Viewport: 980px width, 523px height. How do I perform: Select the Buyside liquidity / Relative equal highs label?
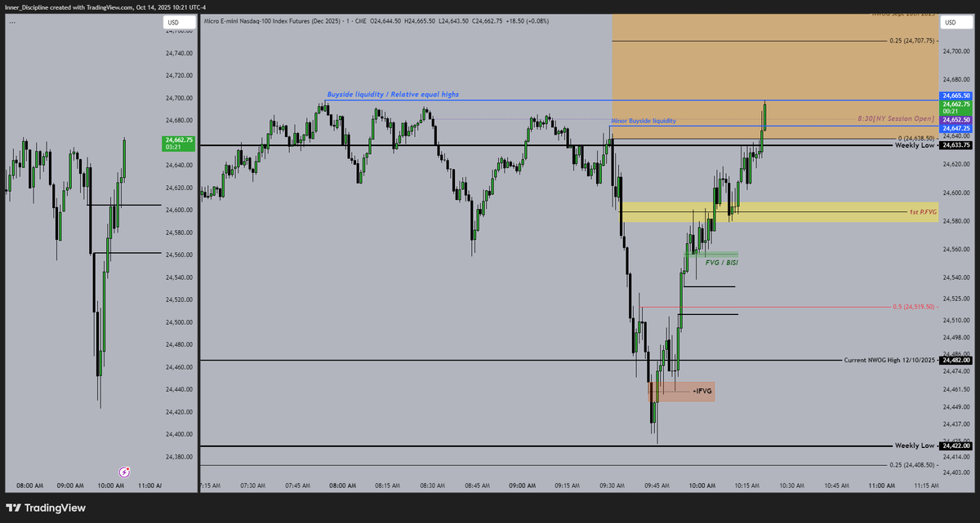(x=393, y=95)
